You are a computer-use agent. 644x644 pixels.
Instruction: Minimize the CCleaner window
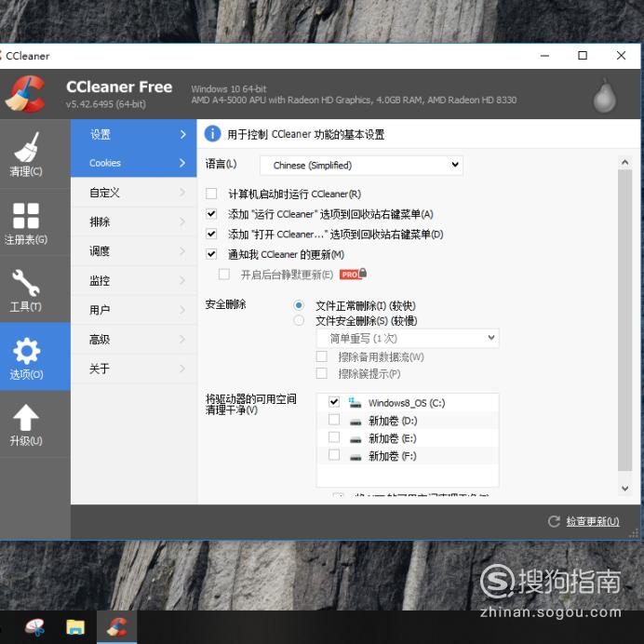tap(544, 56)
